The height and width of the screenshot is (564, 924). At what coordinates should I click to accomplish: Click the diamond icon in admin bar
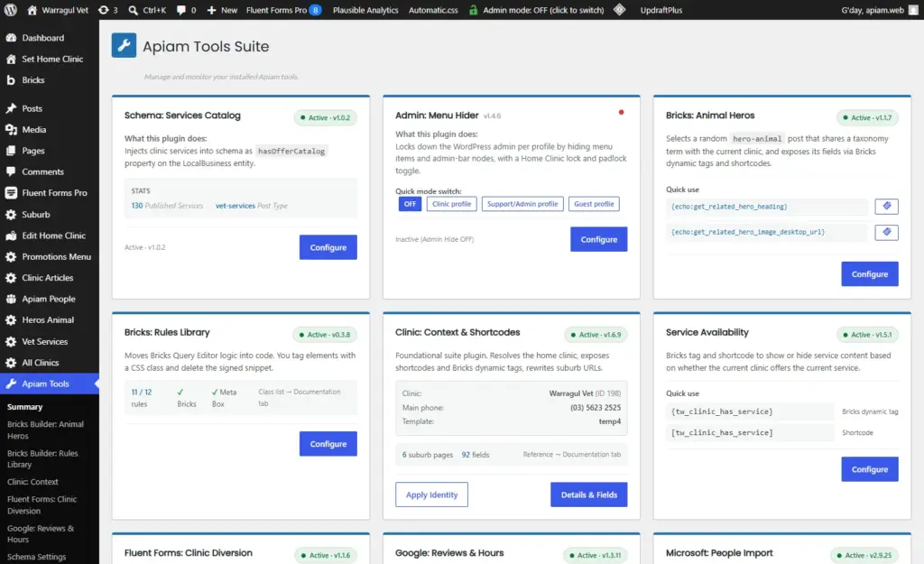tap(619, 9)
